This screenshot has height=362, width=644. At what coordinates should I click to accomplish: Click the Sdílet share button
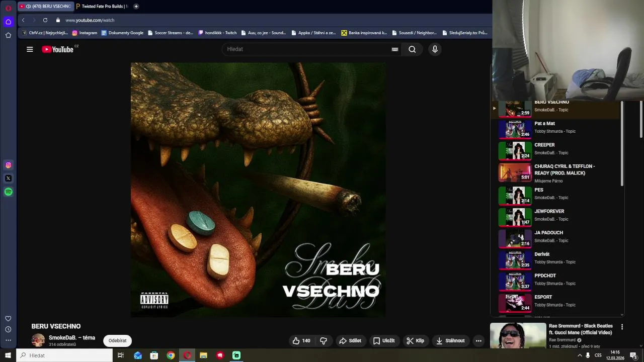tap(350, 340)
